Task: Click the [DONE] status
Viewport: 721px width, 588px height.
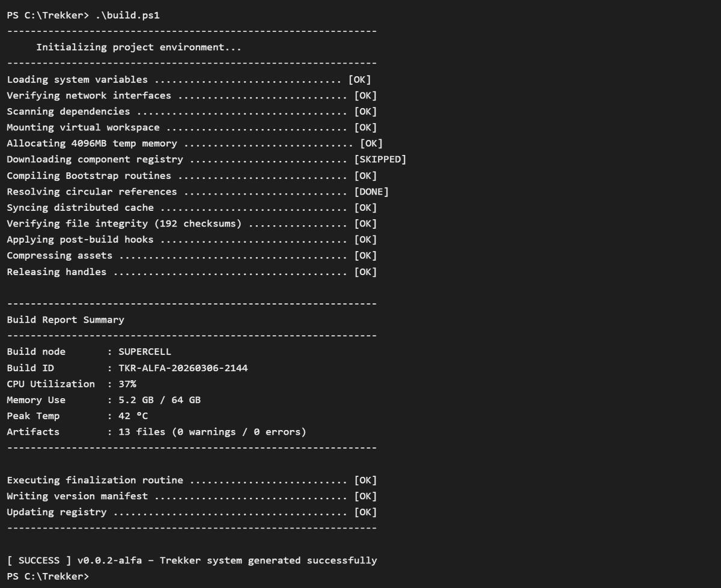Action: coord(371,192)
